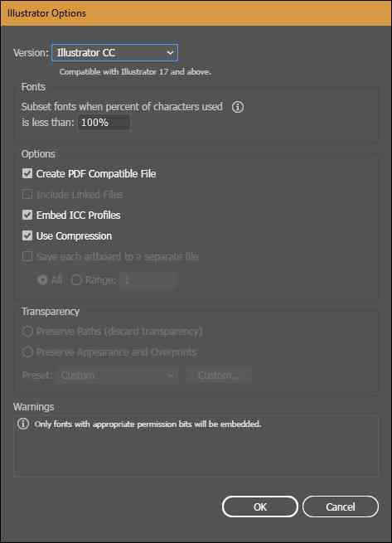Expand the disabled Transparency Preset dropdown
Viewport: 392px width, 543px height.
click(117, 375)
